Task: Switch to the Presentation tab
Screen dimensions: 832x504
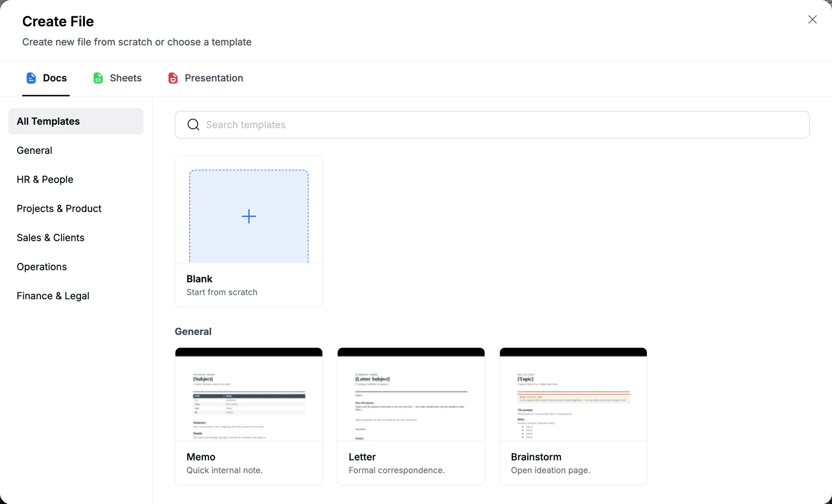Action: (205, 78)
